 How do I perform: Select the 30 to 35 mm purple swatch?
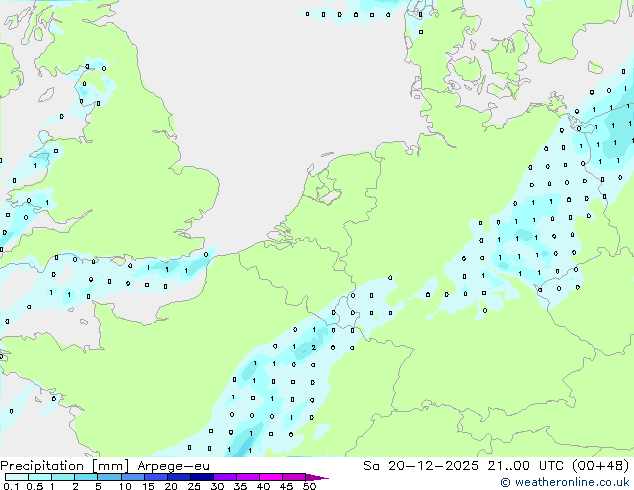click(x=225, y=477)
